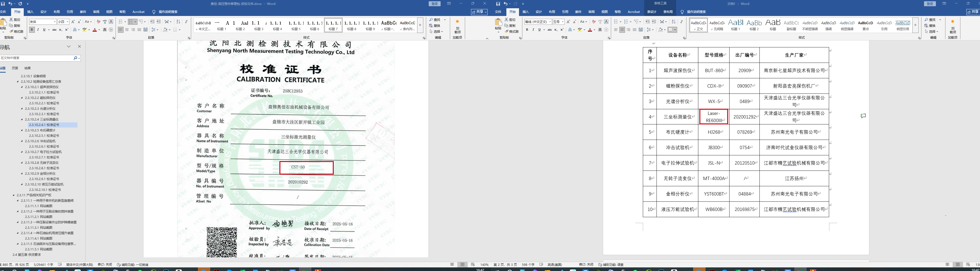Viewport: 980px width, 271px height.
Task: Justify text in left window ribbon
Action: pyautogui.click(x=139, y=30)
